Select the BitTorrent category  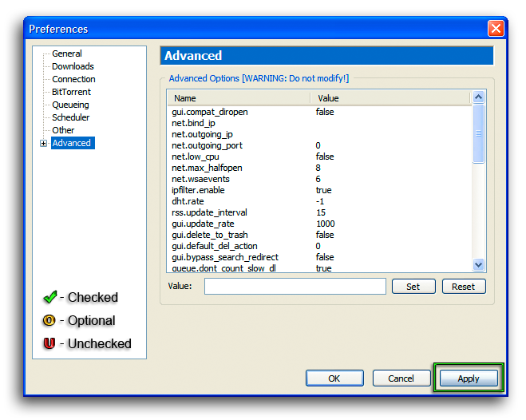point(71,92)
